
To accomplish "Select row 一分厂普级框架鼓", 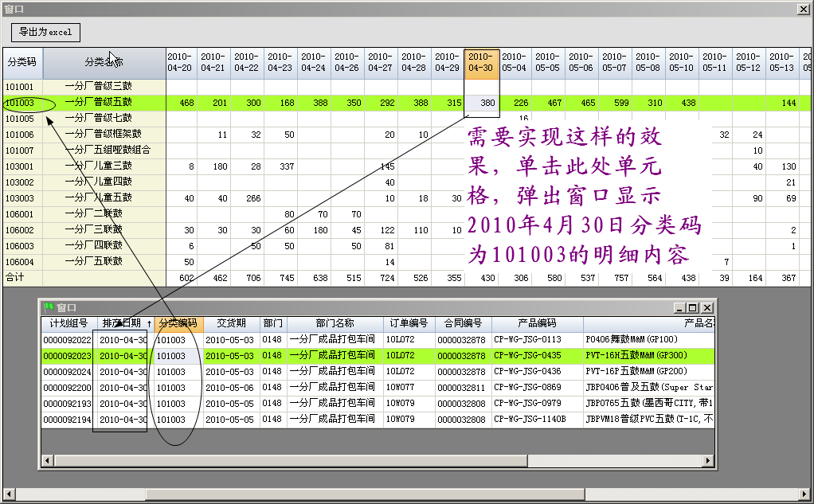I will (103, 135).
